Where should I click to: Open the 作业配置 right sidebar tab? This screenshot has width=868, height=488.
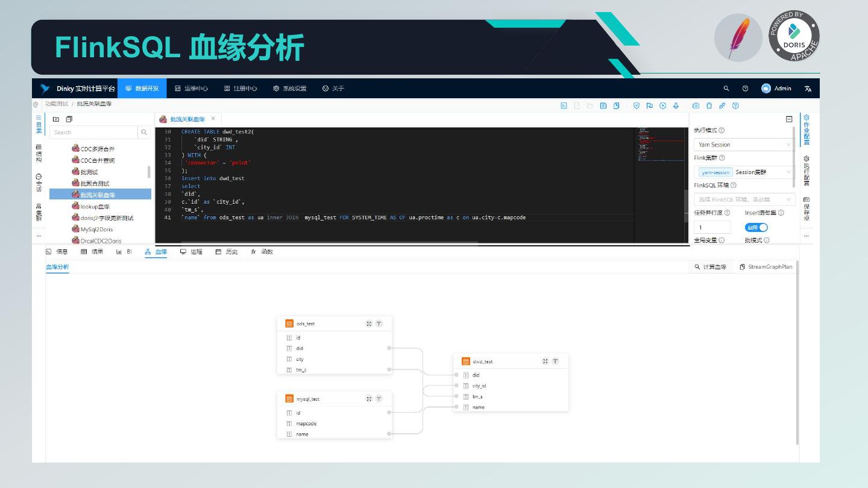pos(807,130)
